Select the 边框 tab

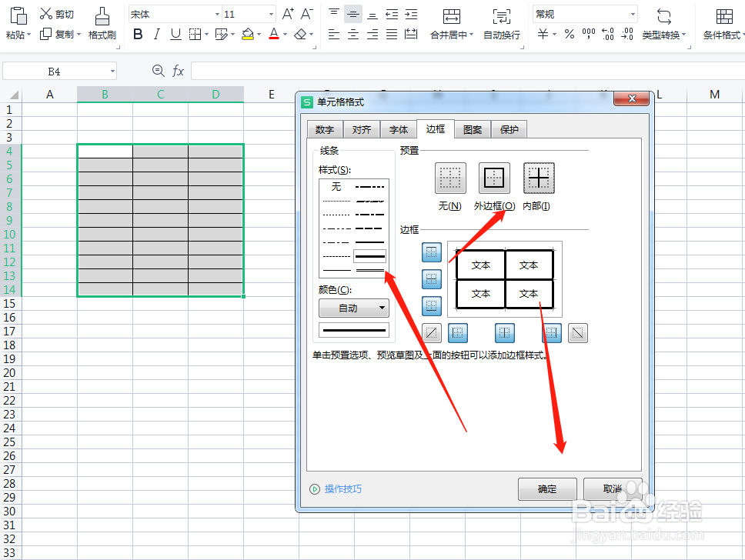[436, 128]
